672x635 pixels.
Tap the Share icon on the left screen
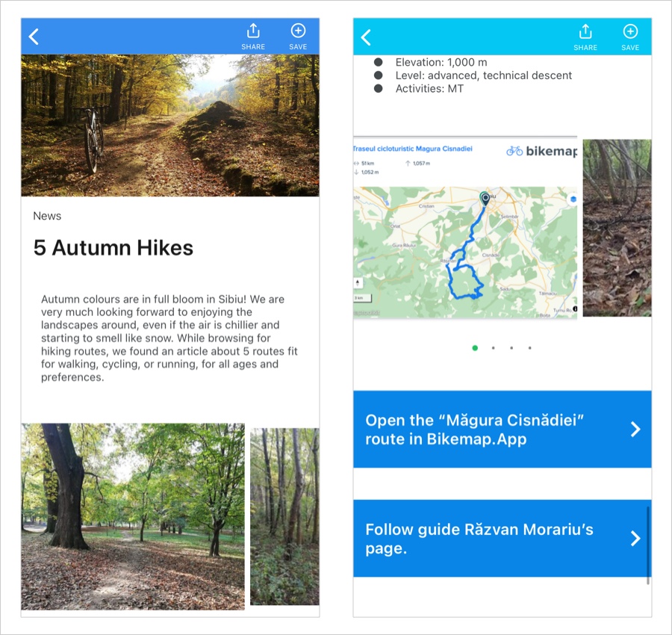pyautogui.click(x=253, y=31)
